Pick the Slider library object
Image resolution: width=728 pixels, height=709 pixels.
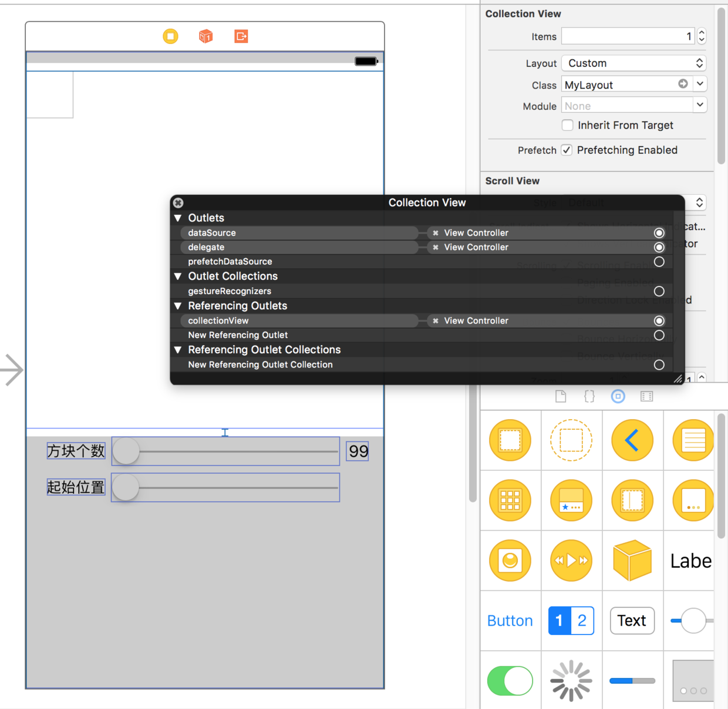coord(692,620)
